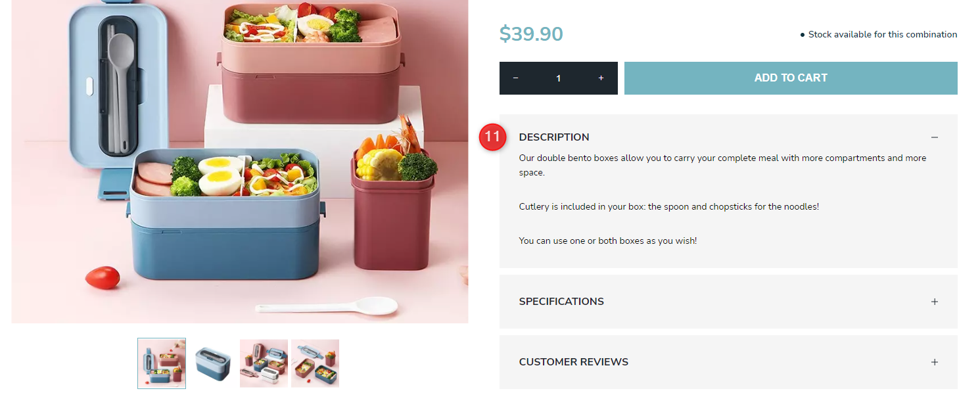Image resolution: width=980 pixels, height=416 pixels.
Task: Increase quantity with the plus button
Action: [x=601, y=78]
